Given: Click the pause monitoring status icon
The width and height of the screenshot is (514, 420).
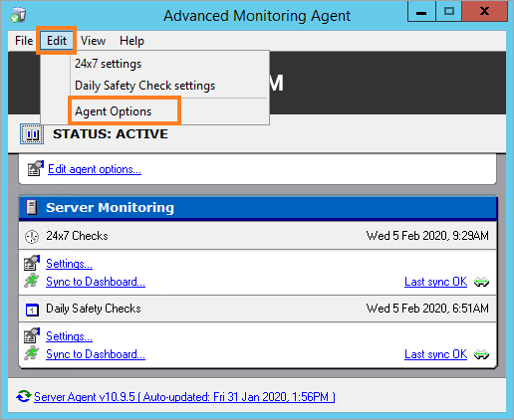Looking at the screenshot, I should pos(32,134).
